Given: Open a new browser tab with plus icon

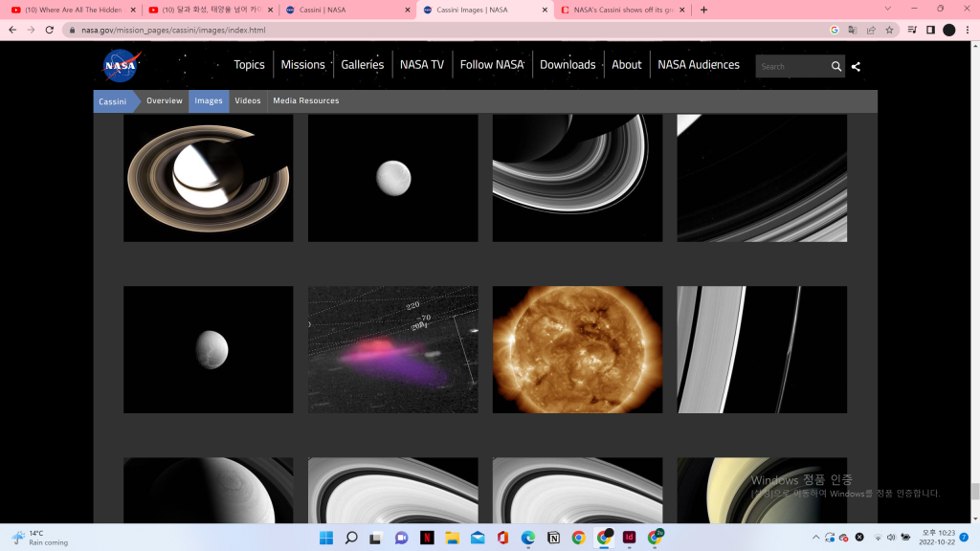Looking at the screenshot, I should 703,10.
